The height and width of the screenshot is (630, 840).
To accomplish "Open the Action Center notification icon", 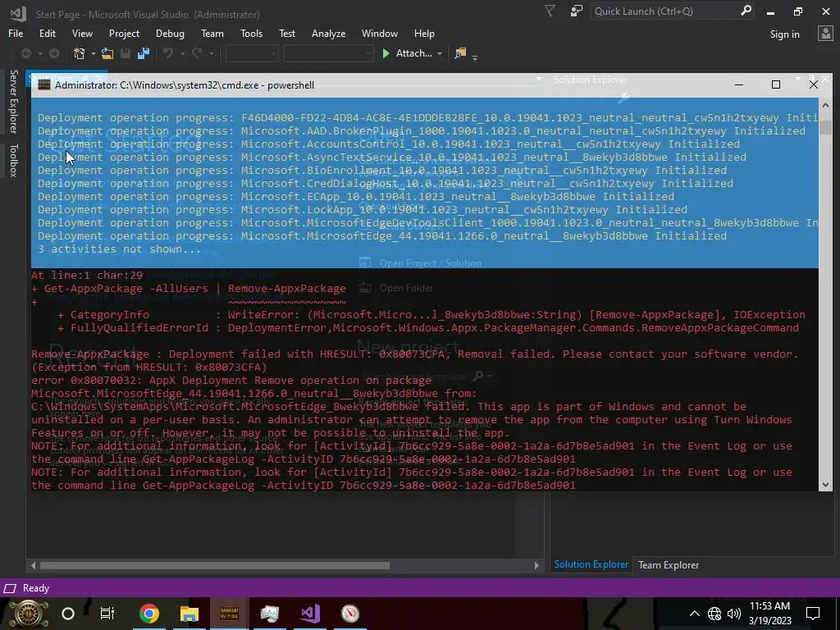I will [813, 614].
